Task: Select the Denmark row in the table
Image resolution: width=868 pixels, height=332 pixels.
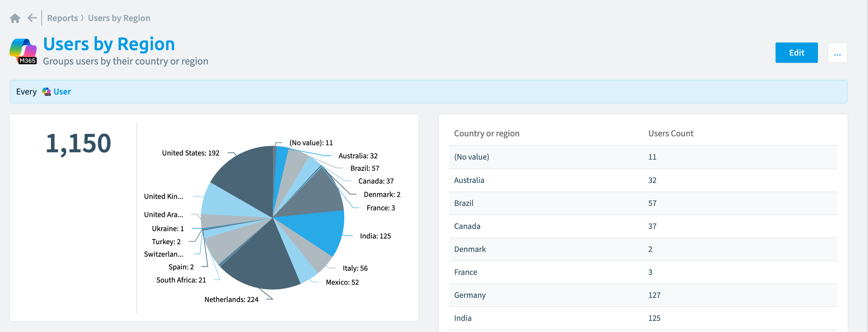Action: [x=643, y=249]
